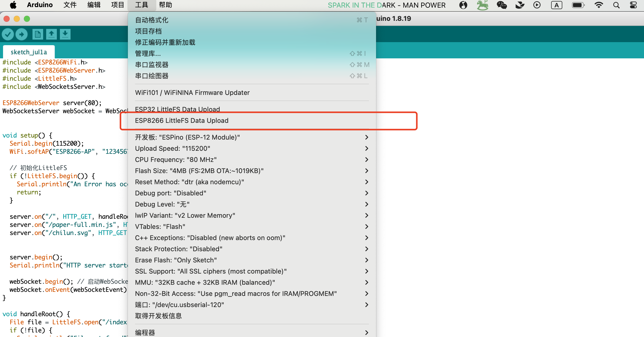Open Spotlight search in menu bar

[616, 5]
